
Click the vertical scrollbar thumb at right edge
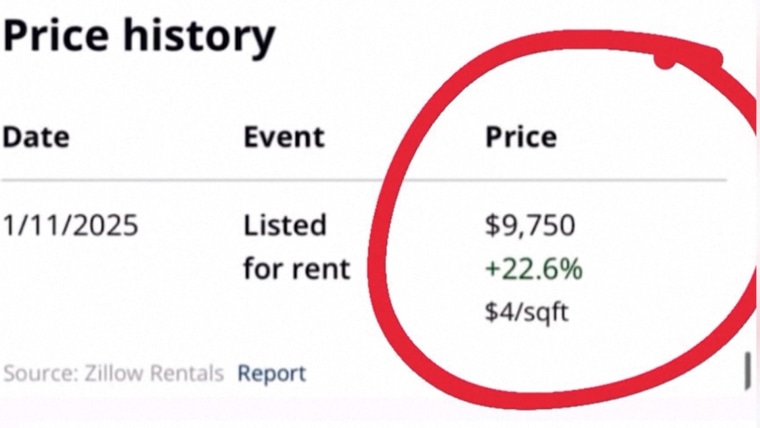[748, 371]
